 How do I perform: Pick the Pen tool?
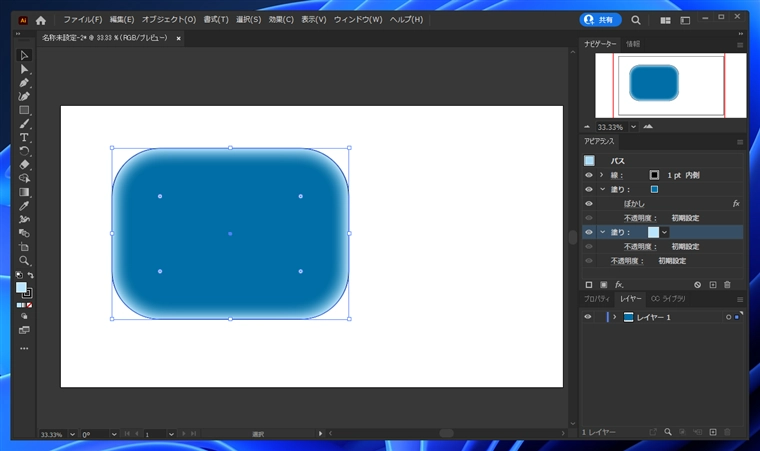[24, 82]
